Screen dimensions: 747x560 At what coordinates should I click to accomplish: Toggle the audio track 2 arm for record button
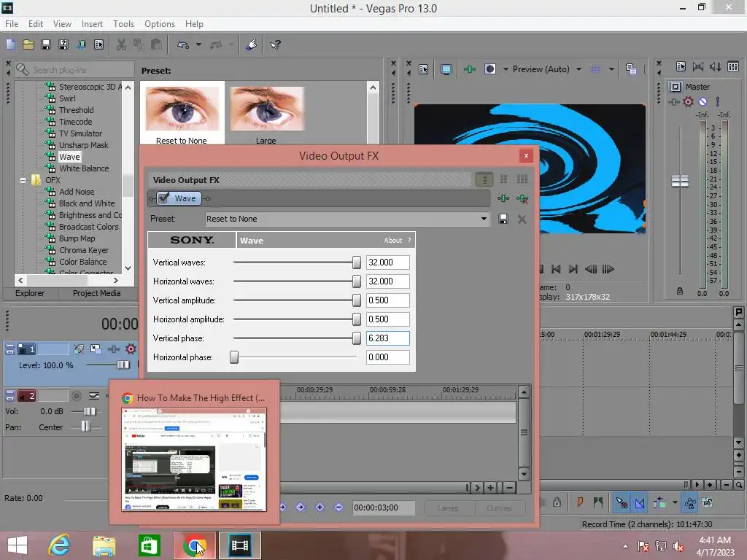point(76,396)
